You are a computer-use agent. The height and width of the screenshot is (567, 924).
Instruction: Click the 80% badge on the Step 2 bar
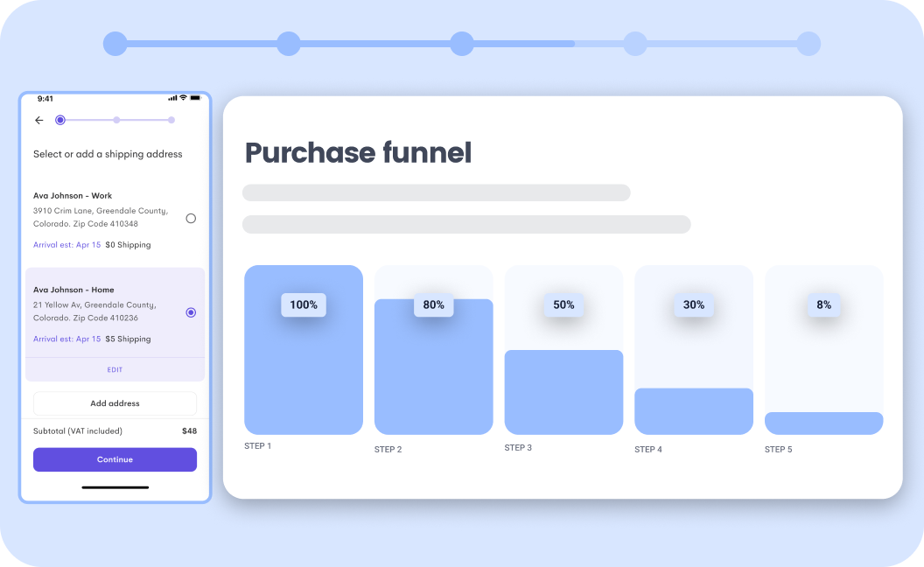coord(433,305)
